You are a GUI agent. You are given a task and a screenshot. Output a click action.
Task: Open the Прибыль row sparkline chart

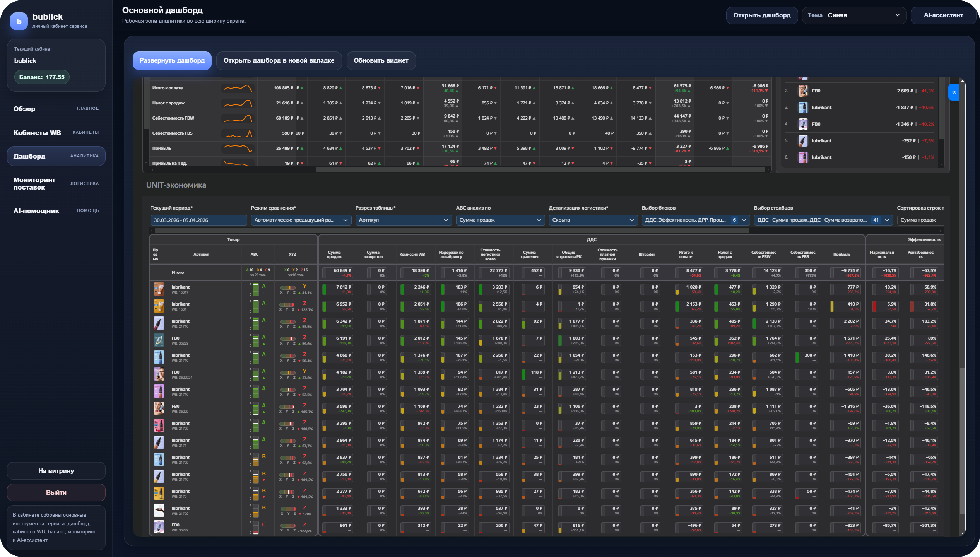tap(238, 148)
